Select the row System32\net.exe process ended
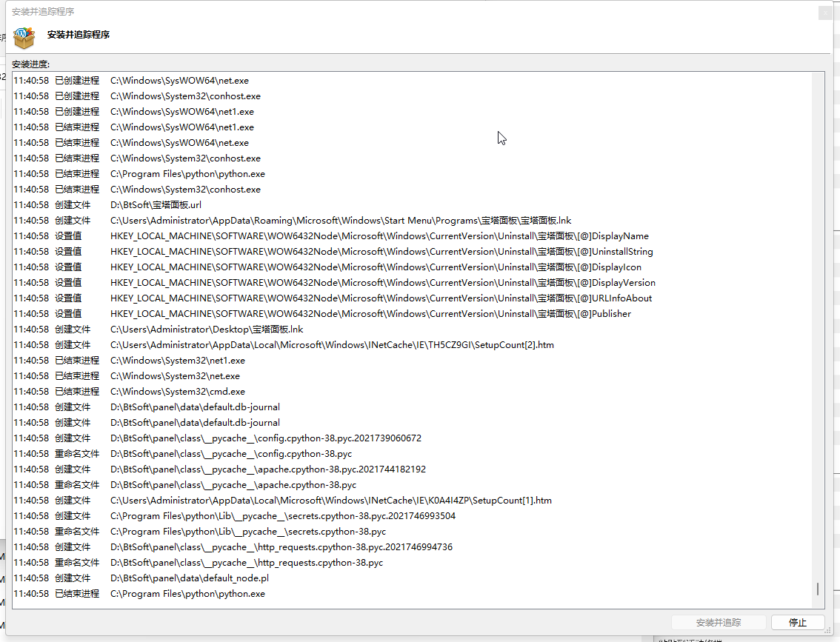The width and height of the screenshot is (840, 642). click(412, 376)
